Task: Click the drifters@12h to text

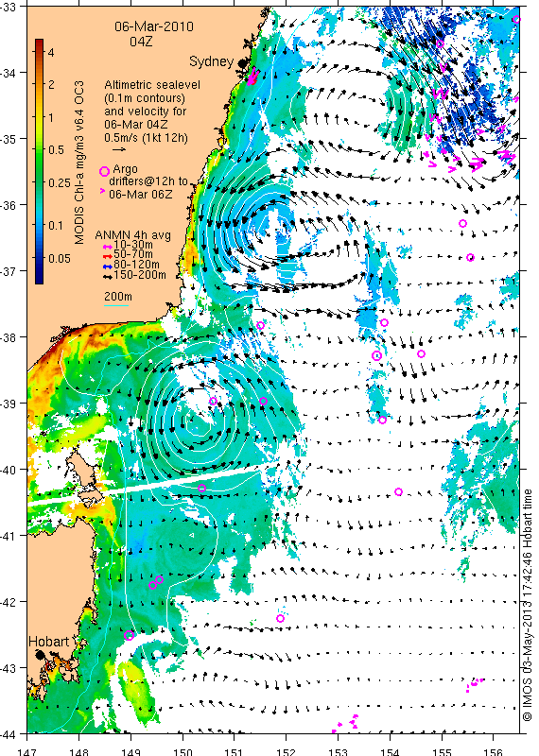Action: pos(148,181)
